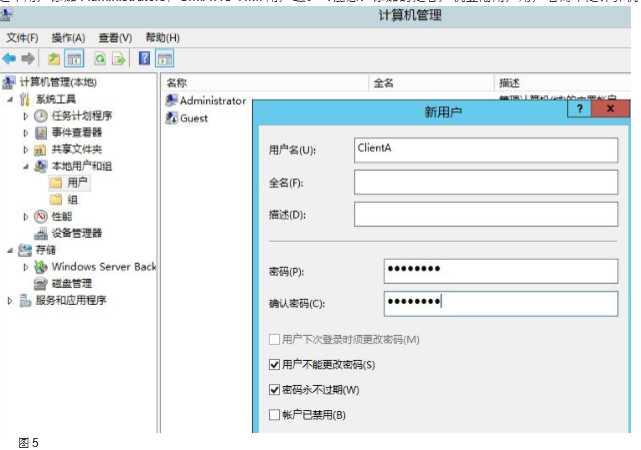This screenshot has width=641, height=450.
Task: Click the 存储 storage icon
Action: (25, 250)
